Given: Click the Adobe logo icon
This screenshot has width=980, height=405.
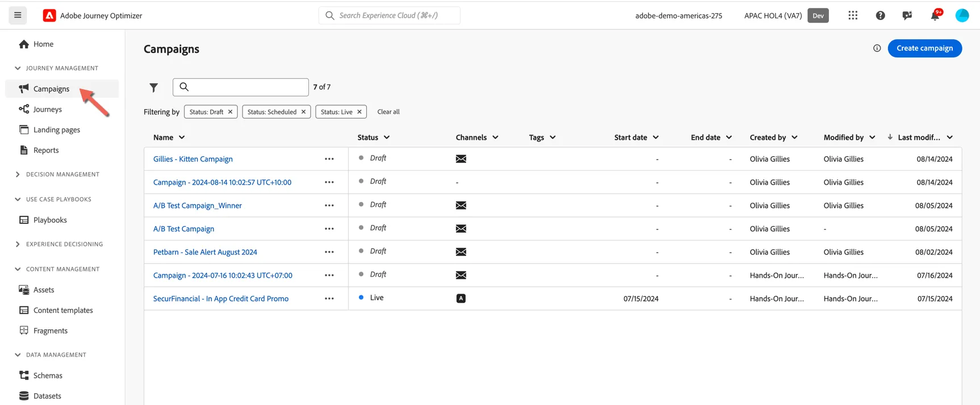Looking at the screenshot, I should click(49, 15).
